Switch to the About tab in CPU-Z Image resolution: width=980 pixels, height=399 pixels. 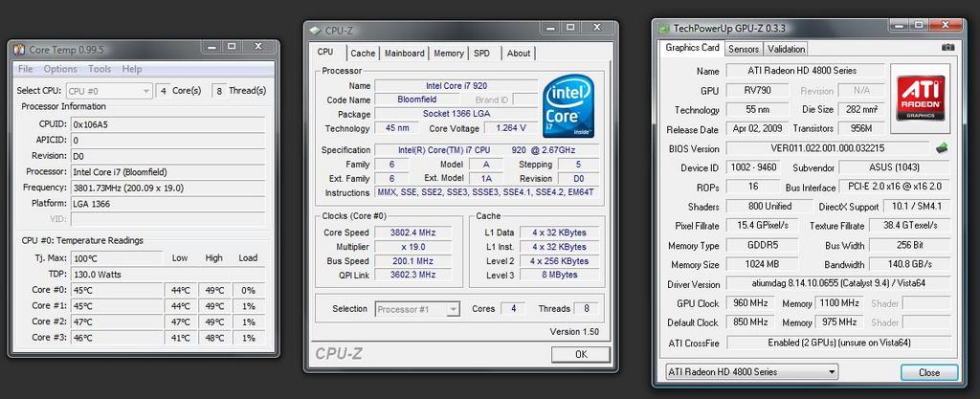point(519,54)
